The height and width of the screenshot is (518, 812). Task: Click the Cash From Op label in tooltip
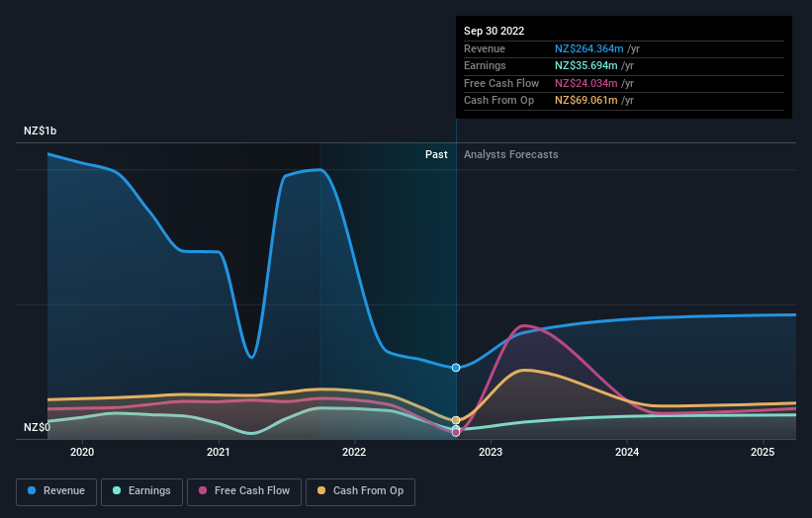pyautogui.click(x=499, y=101)
